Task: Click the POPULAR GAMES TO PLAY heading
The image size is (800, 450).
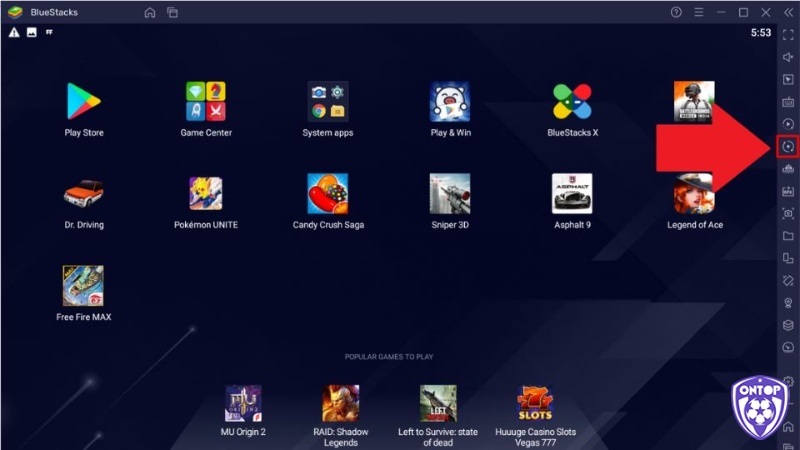Action: pyautogui.click(x=389, y=357)
